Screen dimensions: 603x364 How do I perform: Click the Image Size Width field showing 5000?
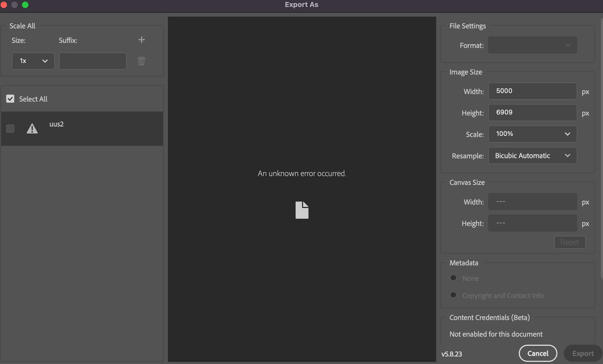(532, 91)
